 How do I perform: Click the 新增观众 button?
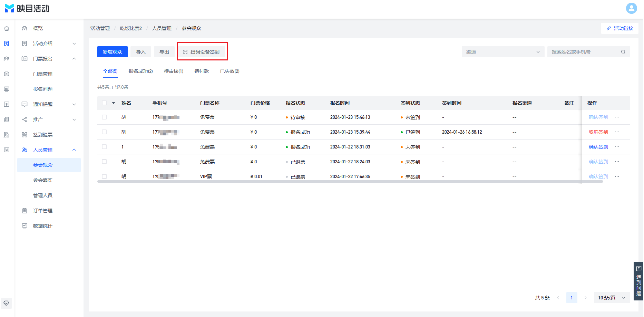coord(113,52)
